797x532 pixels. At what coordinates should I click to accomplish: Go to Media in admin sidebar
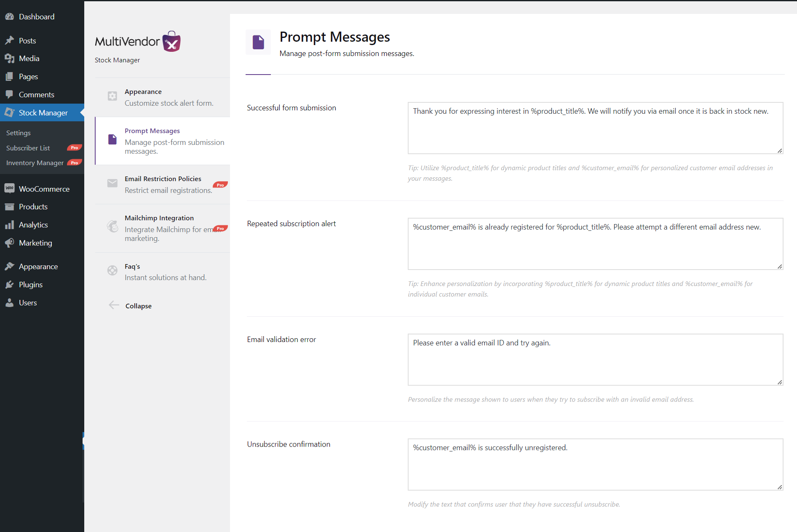pyautogui.click(x=42, y=59)
